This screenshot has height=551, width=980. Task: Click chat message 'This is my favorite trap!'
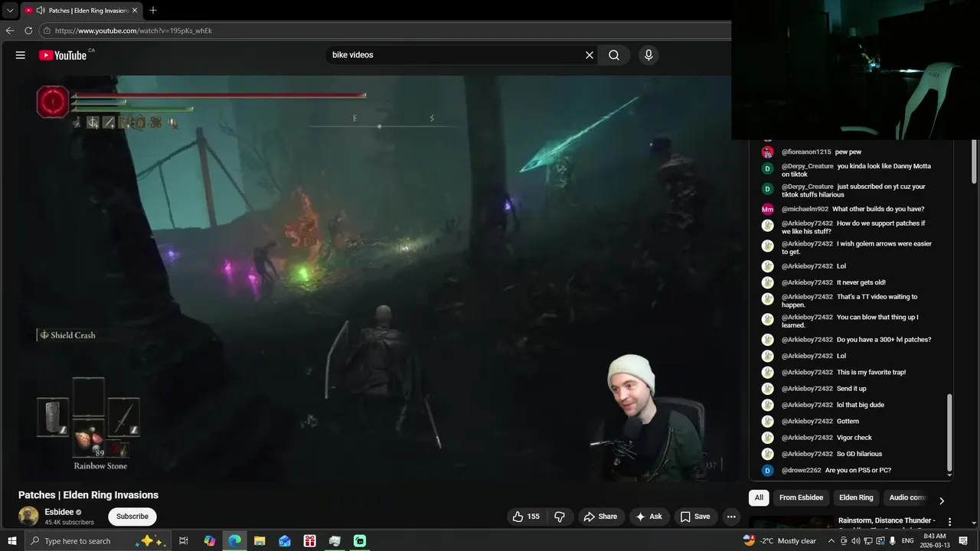pos(871,372)
